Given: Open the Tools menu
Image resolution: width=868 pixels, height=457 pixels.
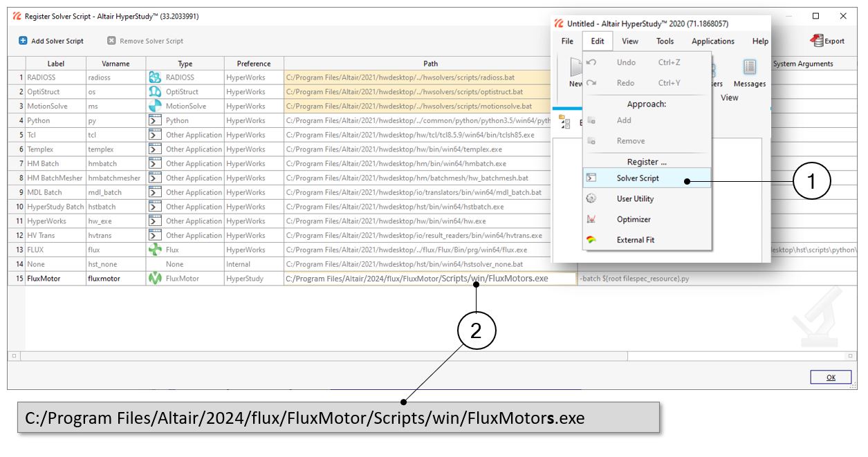Looking at the screenshot, I should click(x=665, y=41).
